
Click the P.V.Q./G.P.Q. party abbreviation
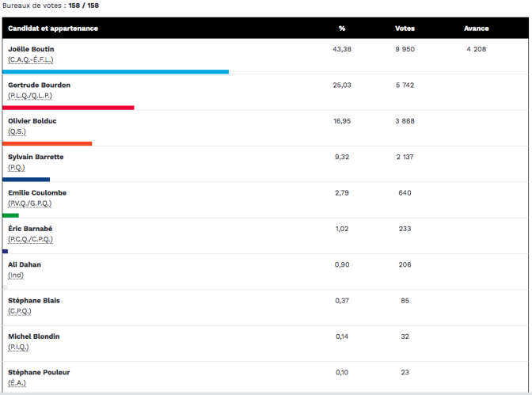(x=30, y=203)
